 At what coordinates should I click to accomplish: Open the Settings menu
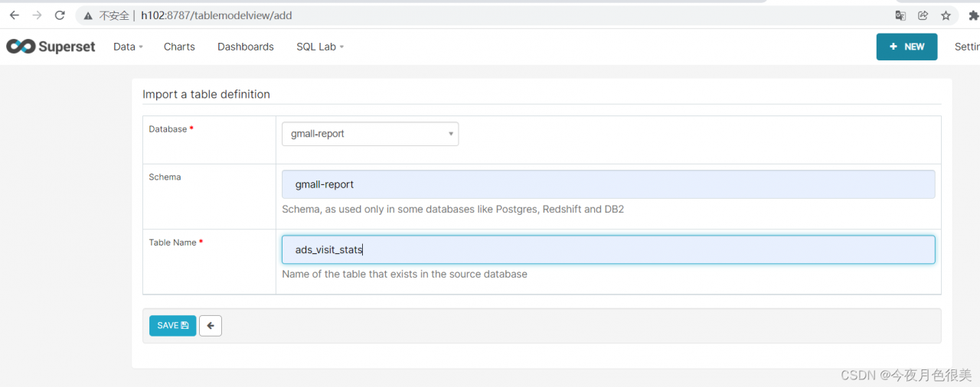(x=966, y=47)
